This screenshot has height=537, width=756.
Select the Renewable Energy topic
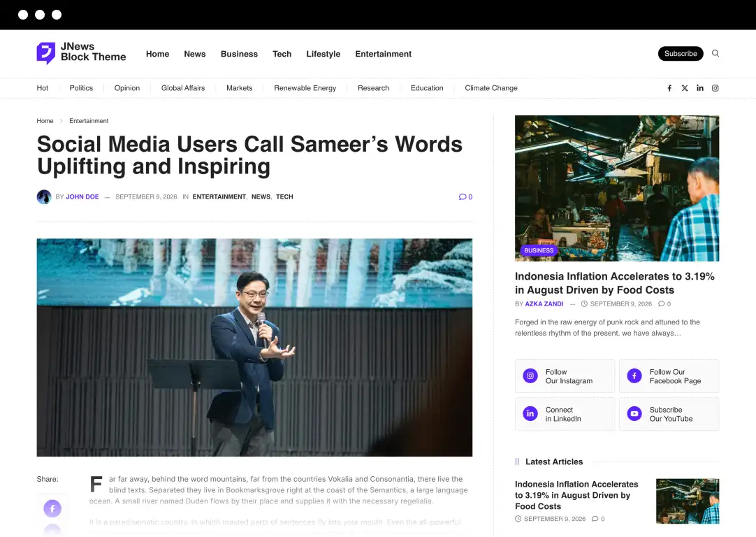pos(305,88)
